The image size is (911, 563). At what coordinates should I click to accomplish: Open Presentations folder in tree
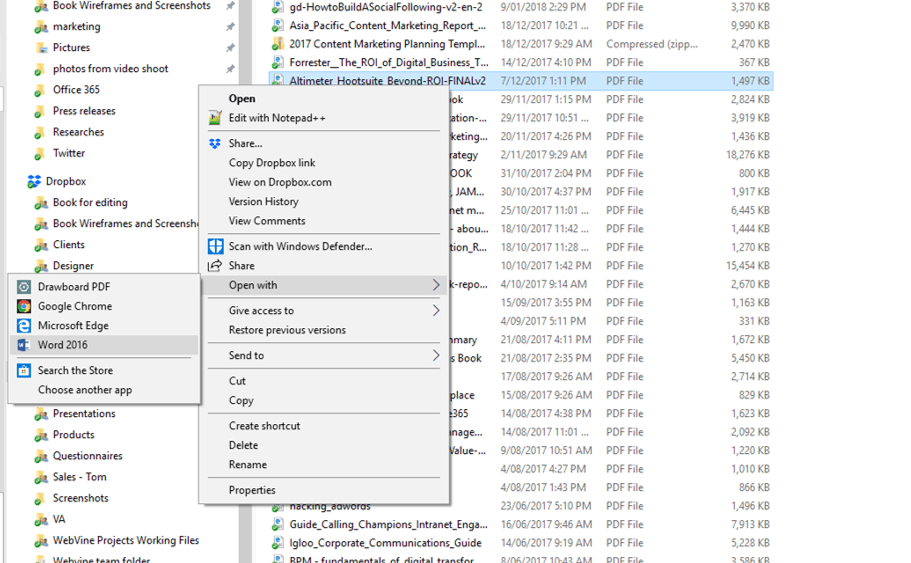coord(84,414)
